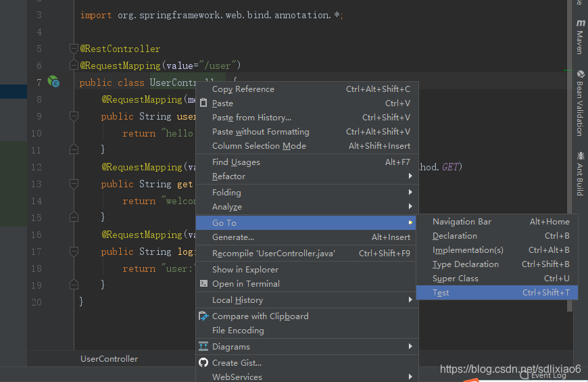Image resolution: width=588 pixels, height=382 pixels.
Task: Select Find Usages
Action: (307, 162)
